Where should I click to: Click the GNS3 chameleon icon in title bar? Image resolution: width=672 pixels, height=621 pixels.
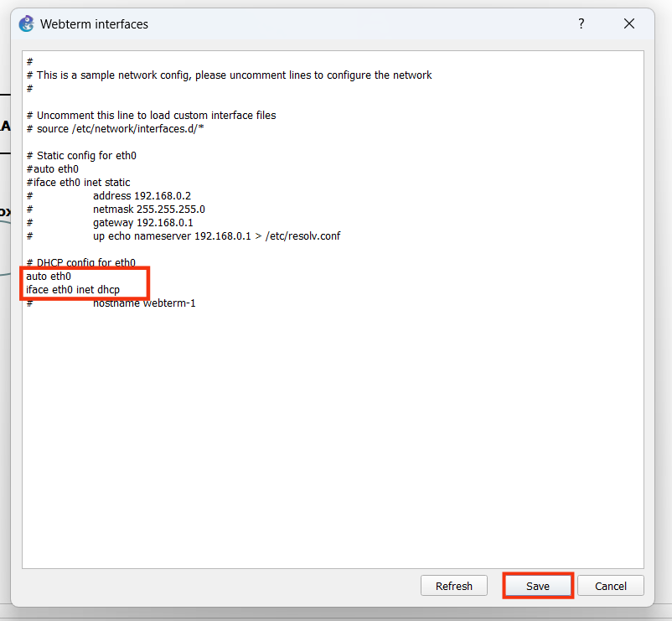click(x=27, y=24)
